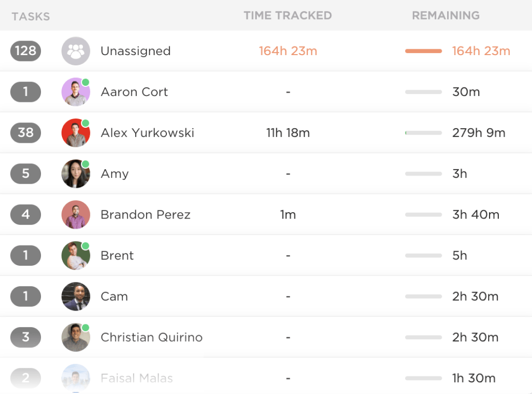Open the Brandon Perez name link
532x394 pixels.
[x=145, y=215]
